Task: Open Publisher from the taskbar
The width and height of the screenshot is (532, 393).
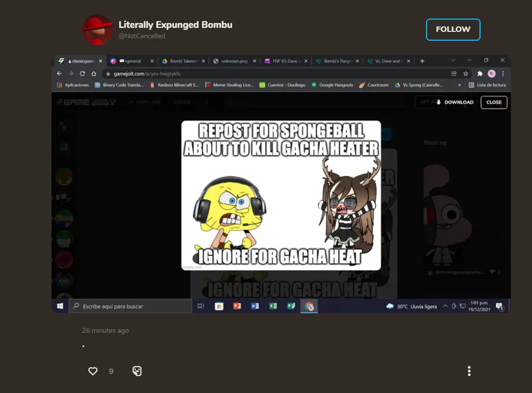Action: tap(291, 306)
